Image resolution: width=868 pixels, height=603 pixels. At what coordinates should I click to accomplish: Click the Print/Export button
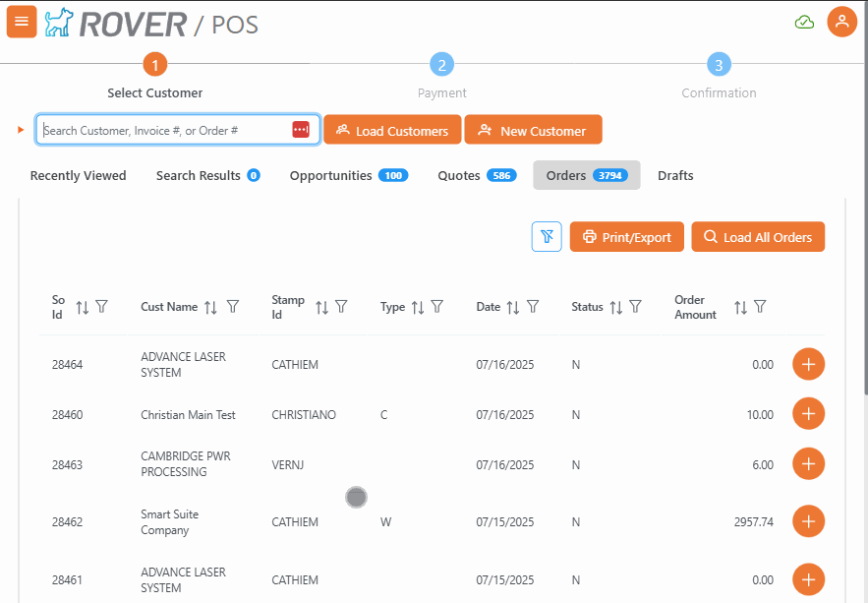626,236
